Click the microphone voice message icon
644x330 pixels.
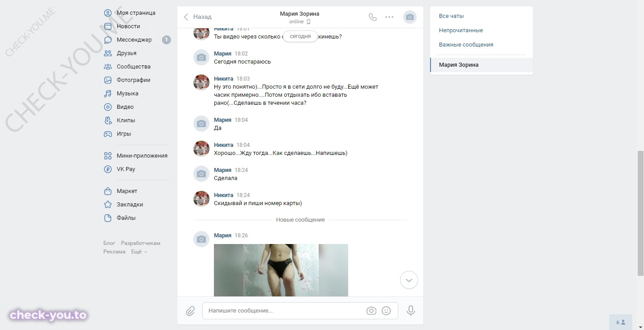(x=411, y=311)
